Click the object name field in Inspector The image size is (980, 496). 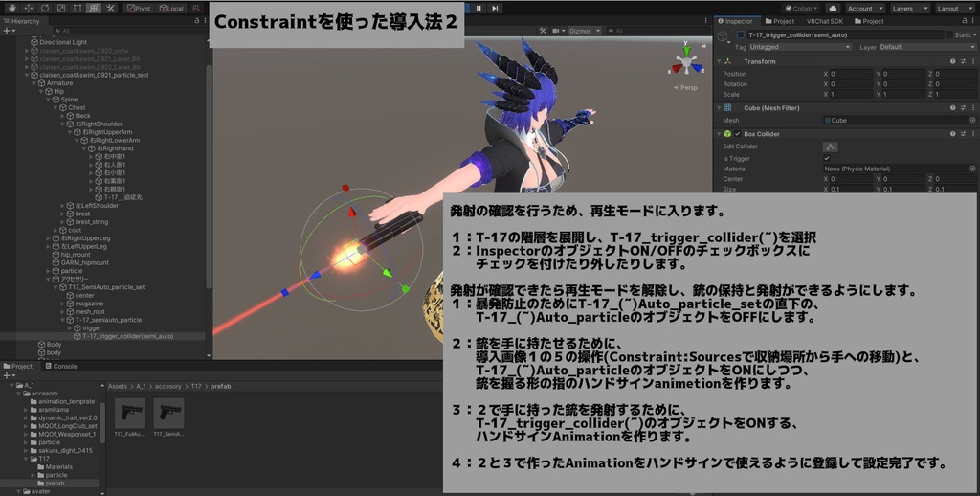(x=844, y=35)
